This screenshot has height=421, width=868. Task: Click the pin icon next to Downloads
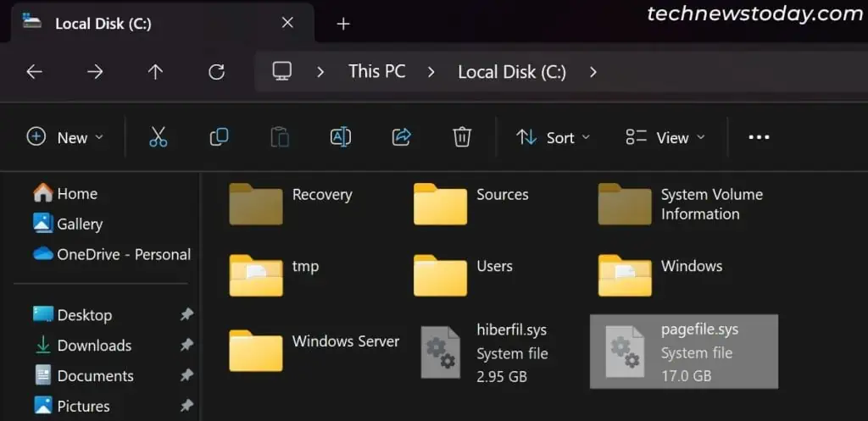coord(186,346)
